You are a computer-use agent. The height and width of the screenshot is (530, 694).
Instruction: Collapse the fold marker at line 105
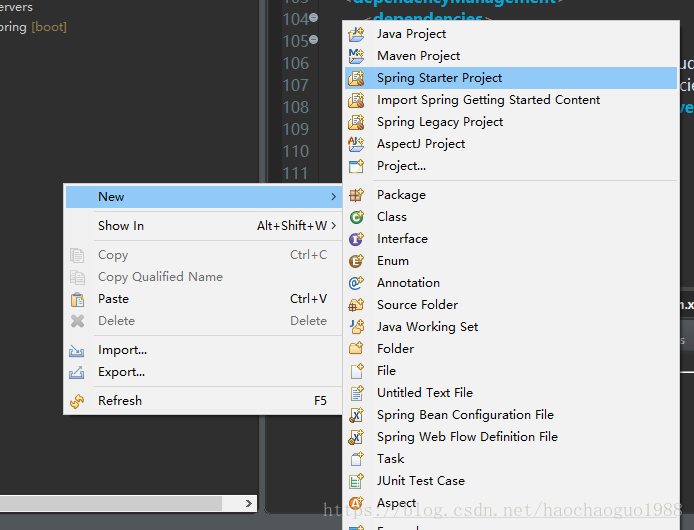(x=313, y=39)
